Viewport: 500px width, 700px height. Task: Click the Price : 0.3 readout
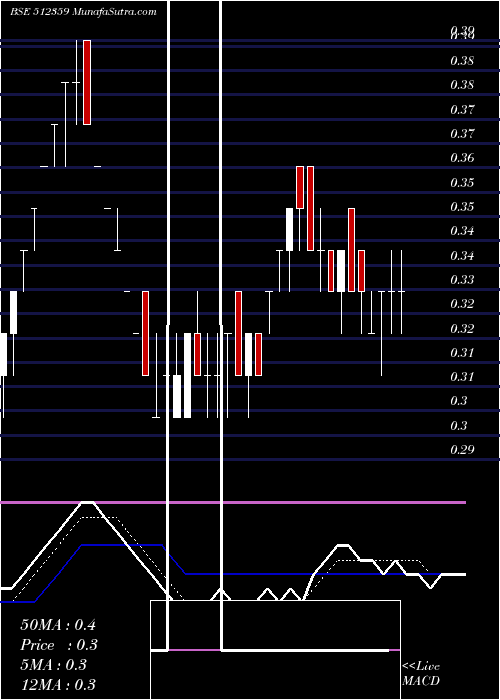click(59, 645)
